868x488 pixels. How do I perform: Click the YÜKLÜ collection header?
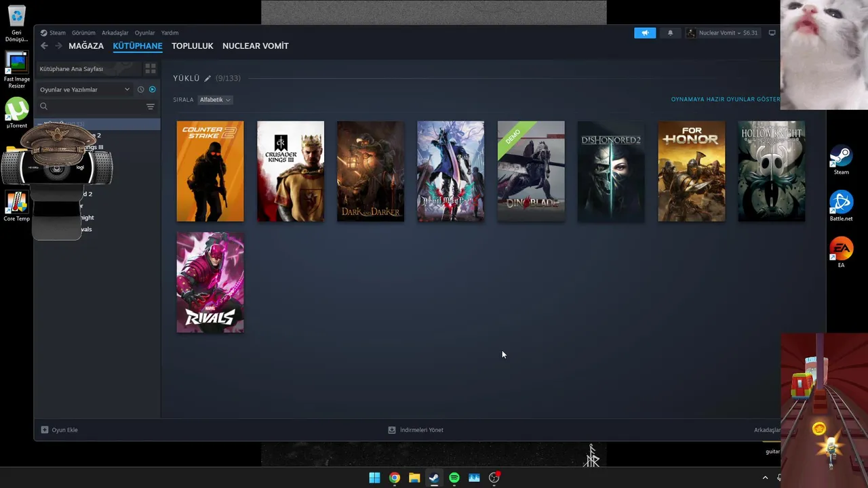click(x=186, y=79)
